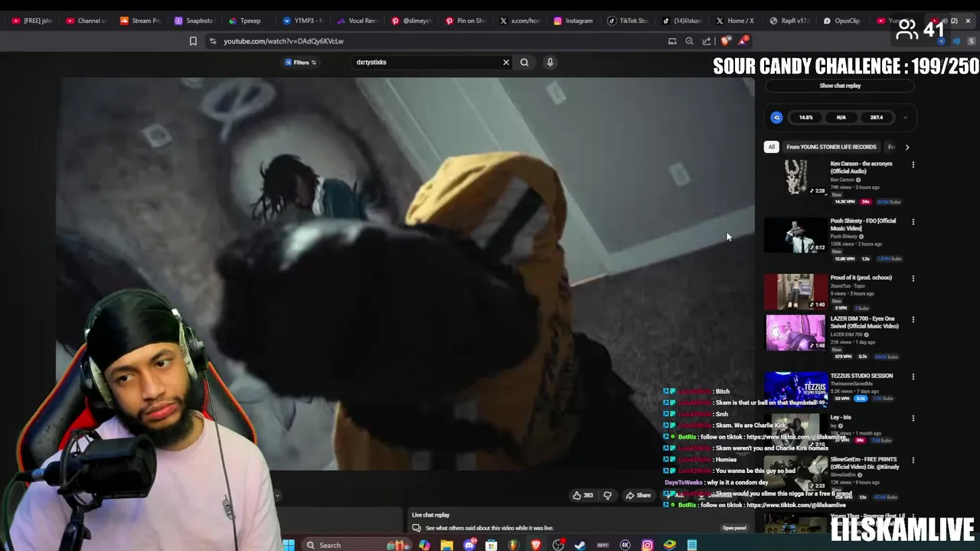The image size is (980, 551).
Task: Switch to the Channel browser tab
Action: coord(87,21)
